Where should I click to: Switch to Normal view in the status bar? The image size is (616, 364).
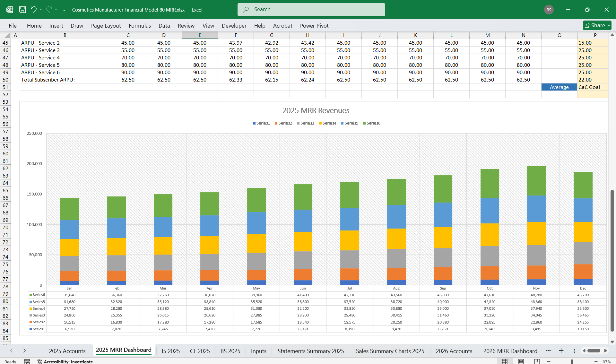pyautogui.click(x=504, y=361)
